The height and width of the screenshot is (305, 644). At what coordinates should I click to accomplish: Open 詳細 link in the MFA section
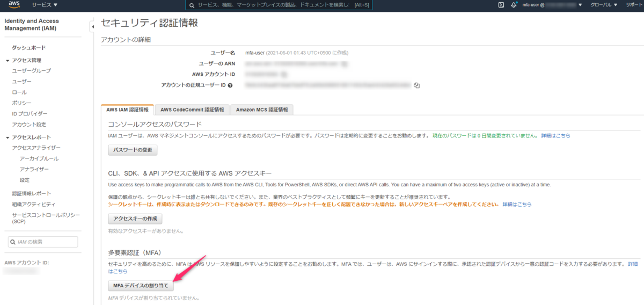click(633, 264)
